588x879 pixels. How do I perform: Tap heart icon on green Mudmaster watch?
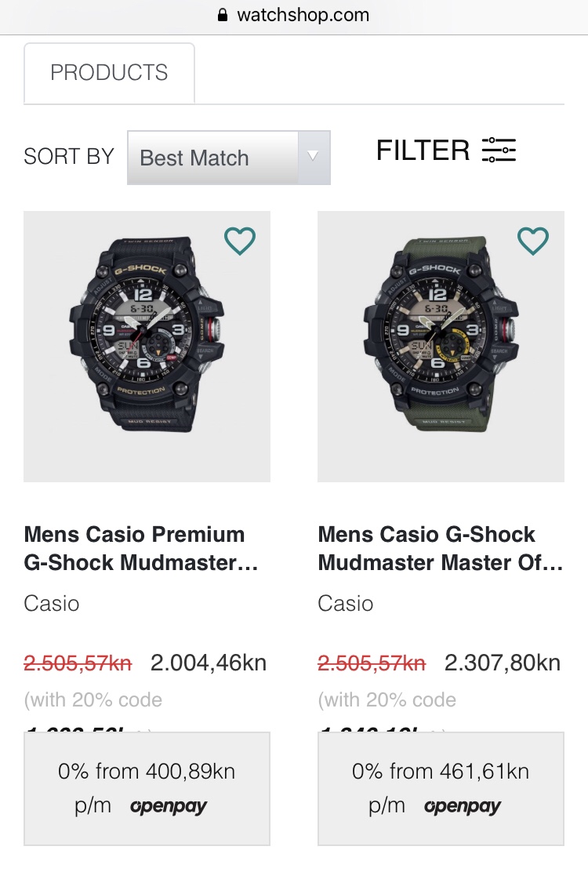coord(533,241)
